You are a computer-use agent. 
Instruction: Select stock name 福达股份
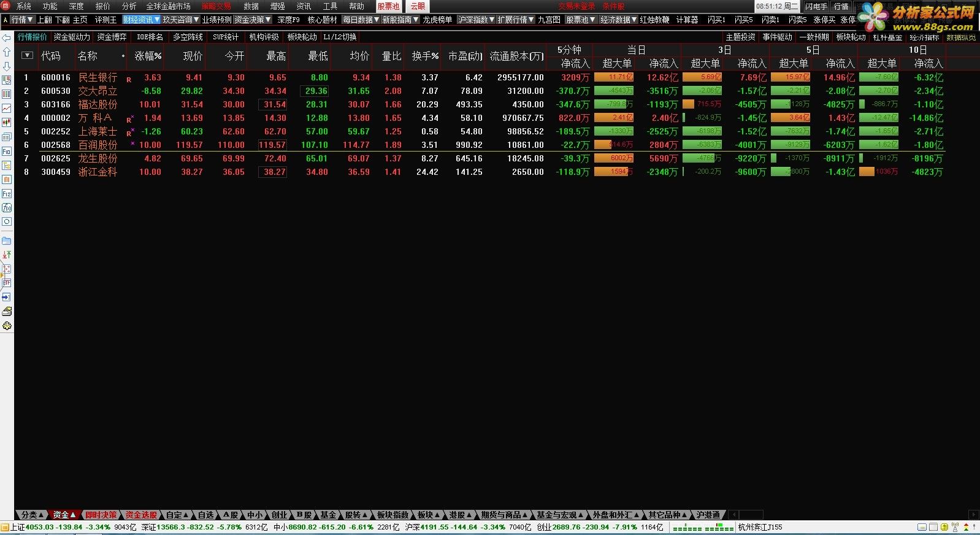click(x=98, y=104)
